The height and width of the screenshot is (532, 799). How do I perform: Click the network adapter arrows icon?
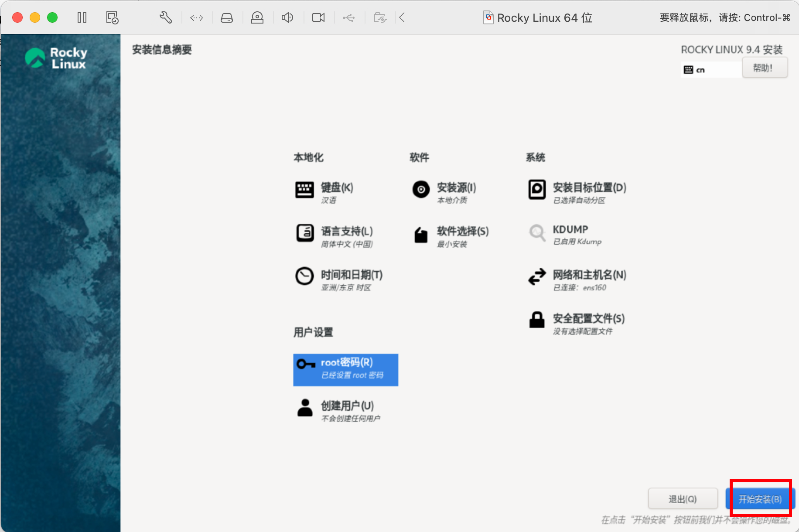coord(197,18)
